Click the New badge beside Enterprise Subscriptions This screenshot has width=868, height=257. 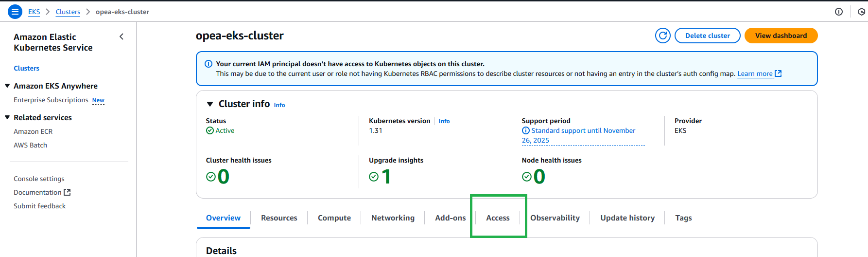point(98,100)
